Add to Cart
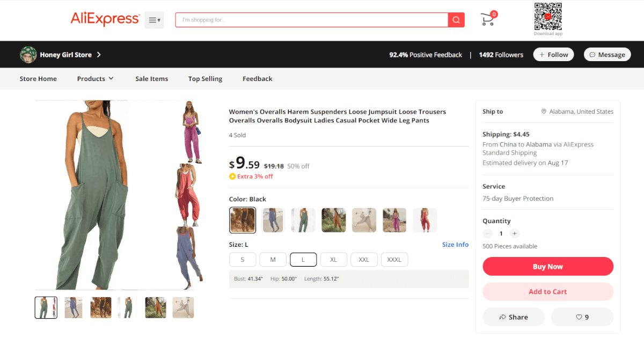Viewport: 644px width, 338px height. [548, 292]
